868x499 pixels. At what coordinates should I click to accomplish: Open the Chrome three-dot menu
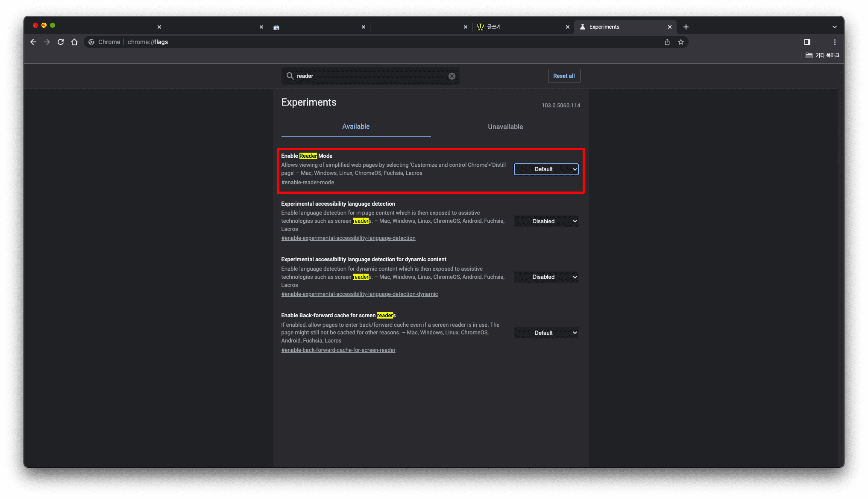pos(835,42)
